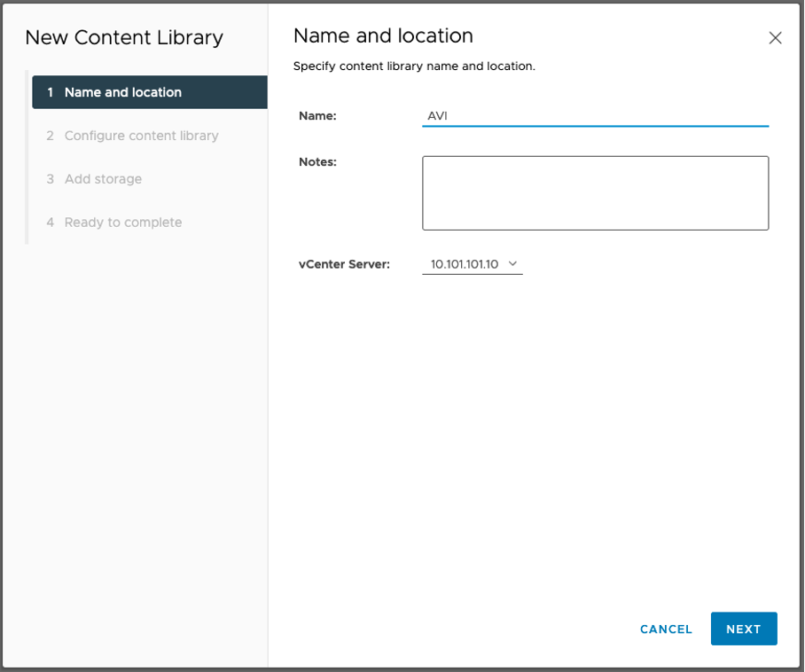
Task: Open the Add storage step
Action: click(x=103, y=178)
